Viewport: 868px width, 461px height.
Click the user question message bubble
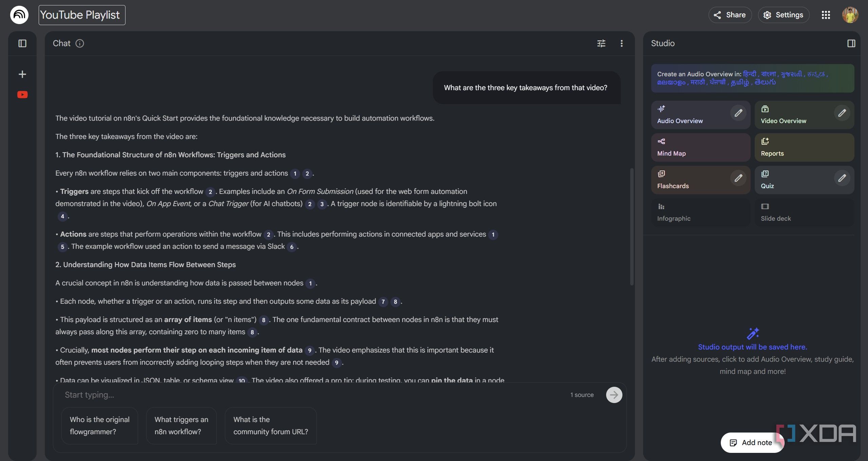[526, 88]
